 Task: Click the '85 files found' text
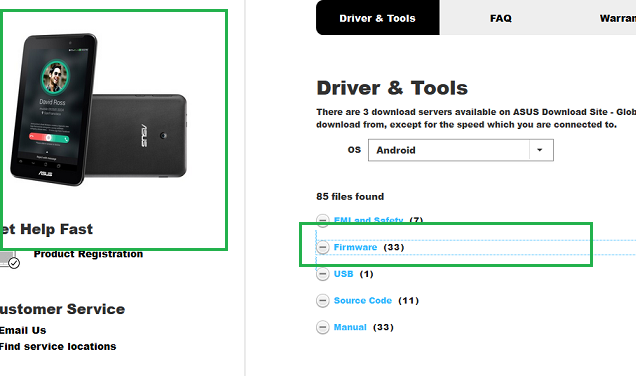coord(350,196)
